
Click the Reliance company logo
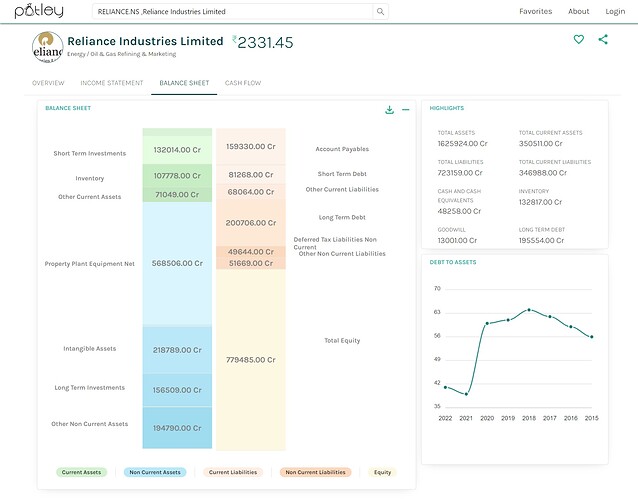point(48,47)
